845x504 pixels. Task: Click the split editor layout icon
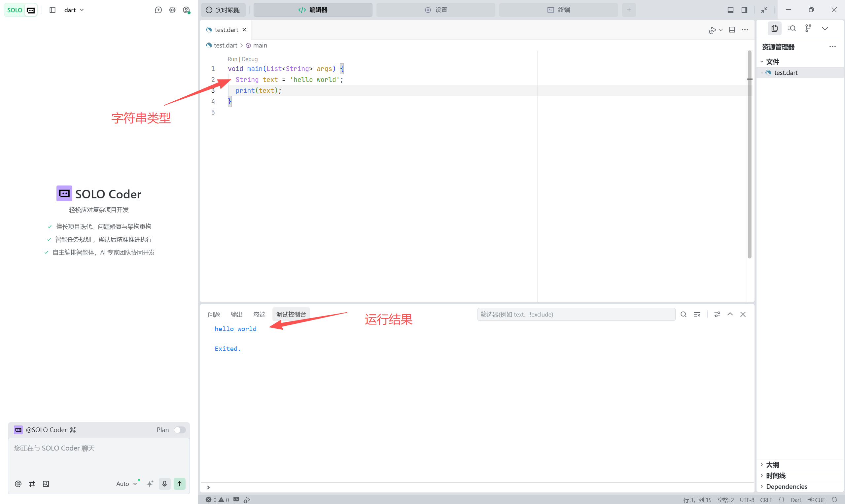coord(732,30)
